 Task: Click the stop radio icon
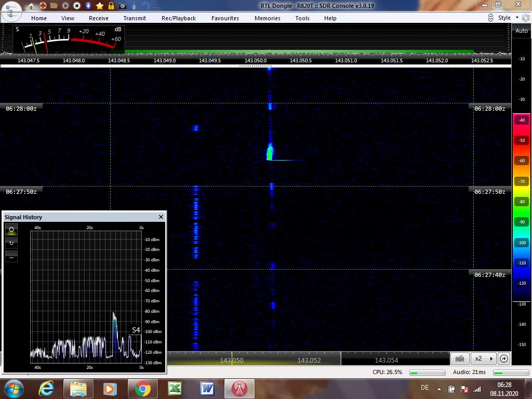[x=77, y=6]
